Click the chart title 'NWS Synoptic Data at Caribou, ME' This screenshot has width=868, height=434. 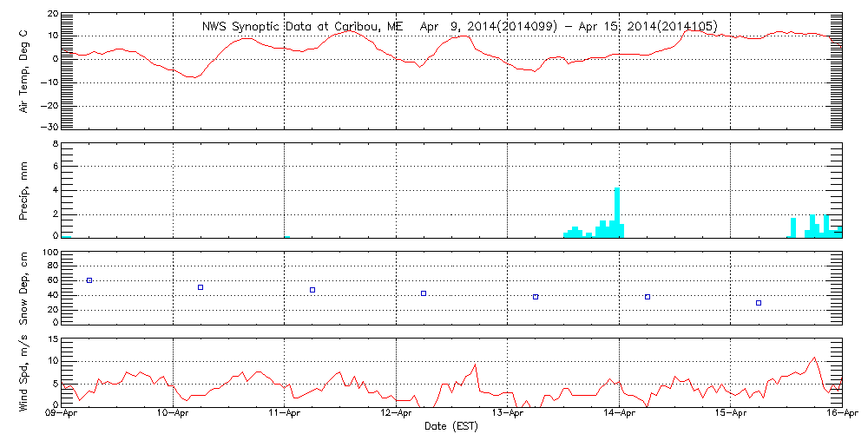(303, 26)
